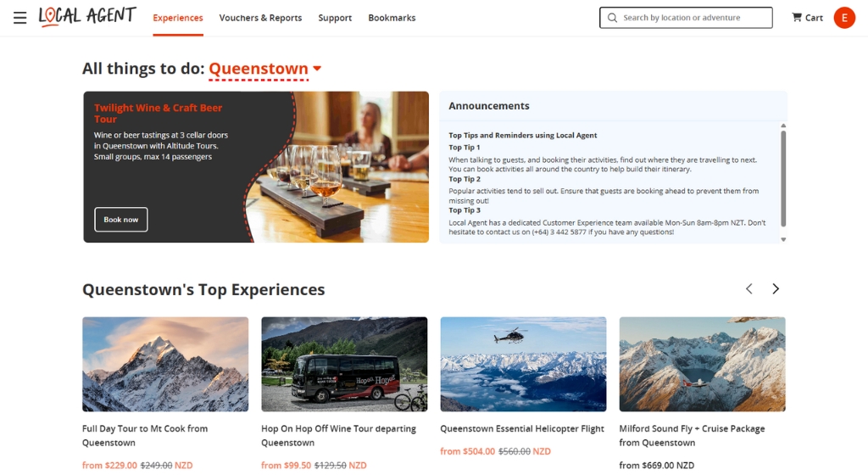Go to previous top experiences
This screenshot has height=475, width=868.
[749, 289]
